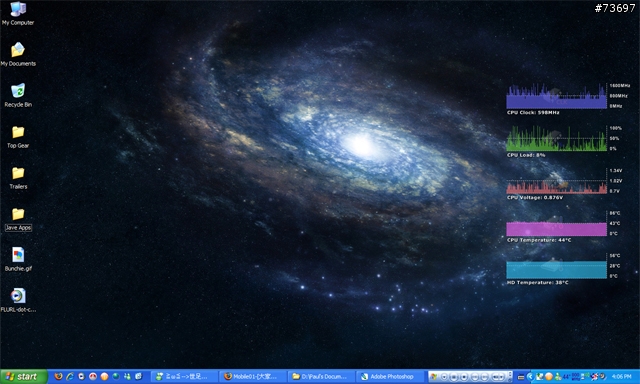Click the green figures Quick Launch icon
The image size is (640, 384).
pyautogui.click(x=127, y=376)
